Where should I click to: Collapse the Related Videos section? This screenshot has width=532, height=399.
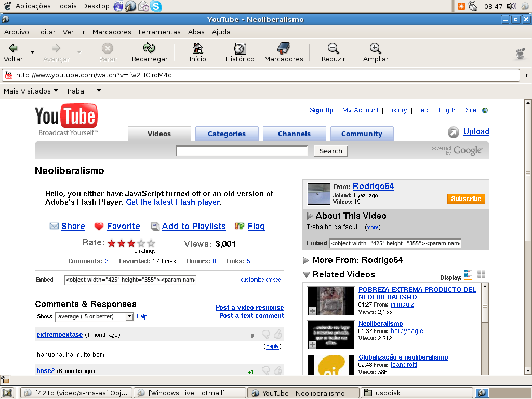[x=306, y=275]
